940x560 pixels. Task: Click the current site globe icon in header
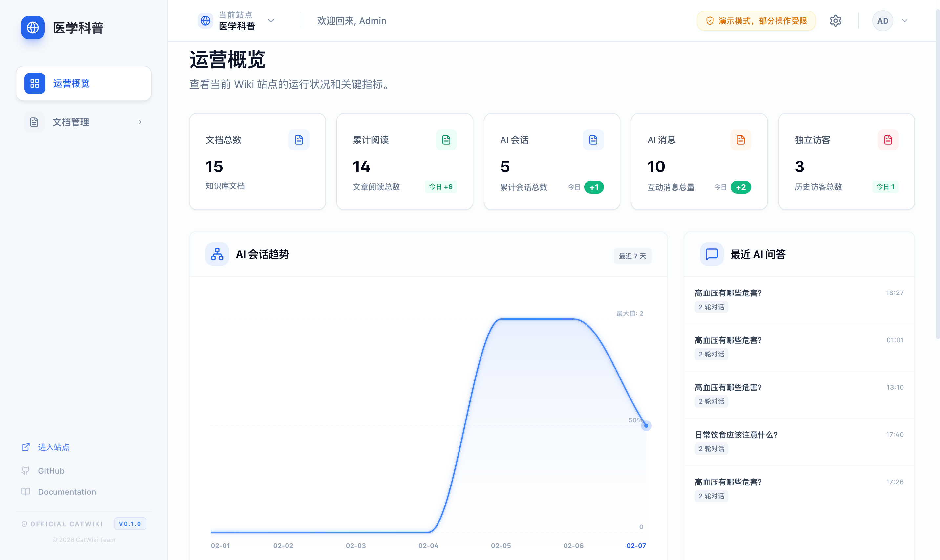(205, 21)
